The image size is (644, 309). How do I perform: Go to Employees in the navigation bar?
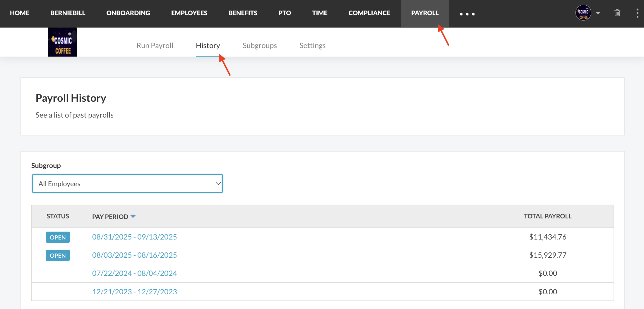click(x=189, y=13)
